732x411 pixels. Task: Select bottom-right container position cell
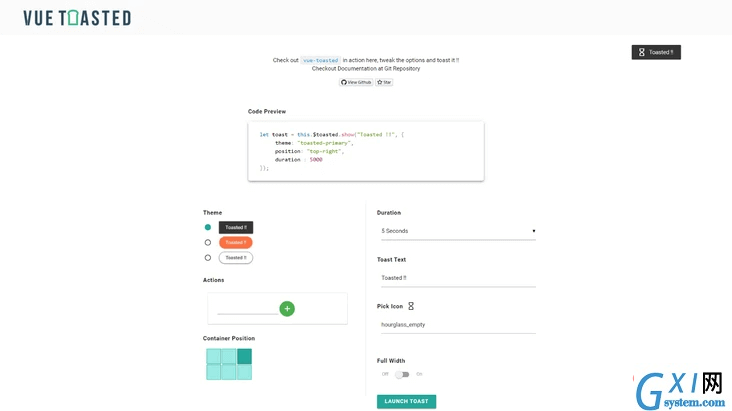coord(244,372)
